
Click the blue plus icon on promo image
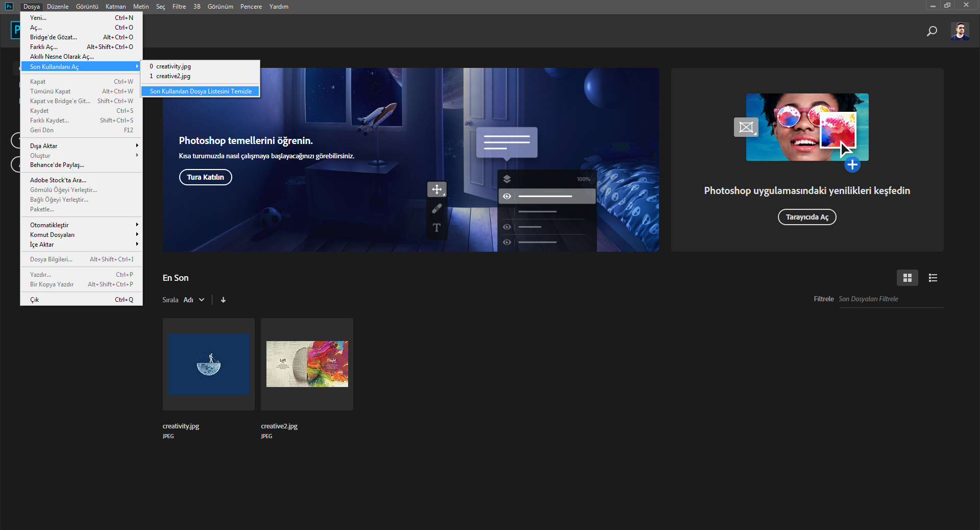point(852,165)
